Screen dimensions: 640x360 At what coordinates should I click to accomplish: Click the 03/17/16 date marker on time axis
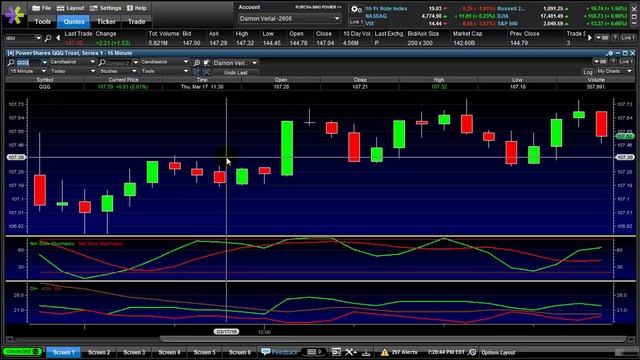click(x=226, y=331)
